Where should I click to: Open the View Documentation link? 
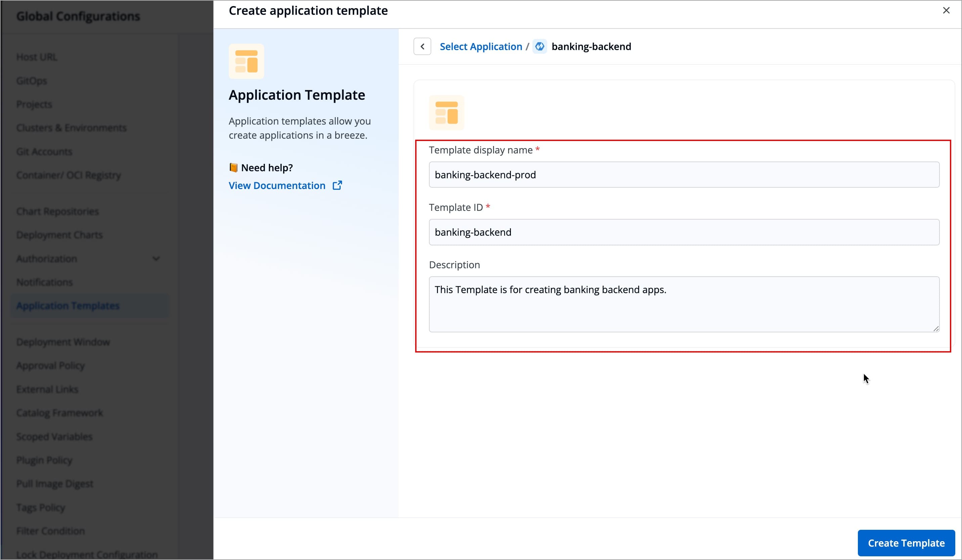click(x=276, y=185)
